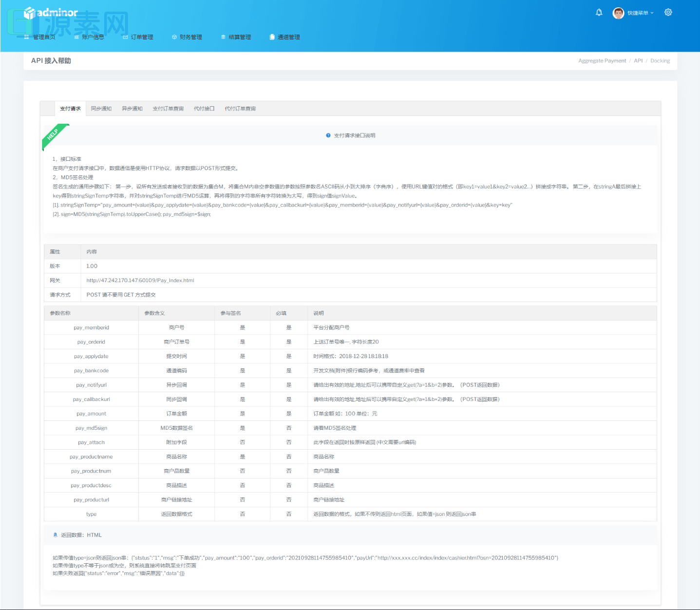This screenshot has height=610, width=700.
Task: Click the blue question mark help icon
Action: tap(328, 135)
